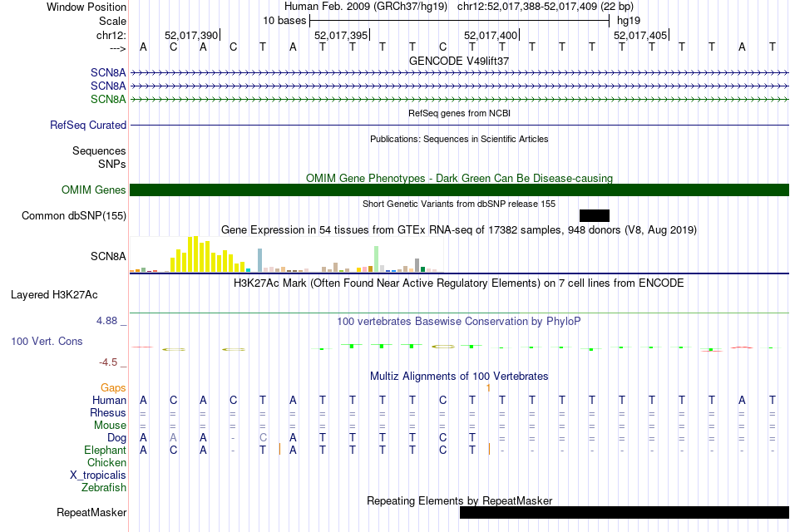The height and width of the screenshot is (532, 790).
Task: Click the black SCN8A GTEx label
Action: (108, 256)
